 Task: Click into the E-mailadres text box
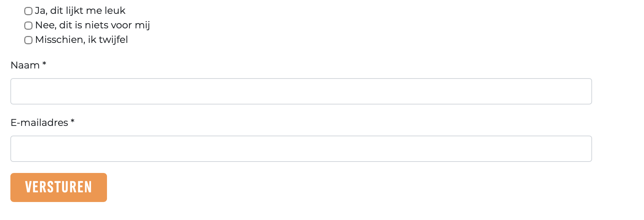click(x=301, y=149)
